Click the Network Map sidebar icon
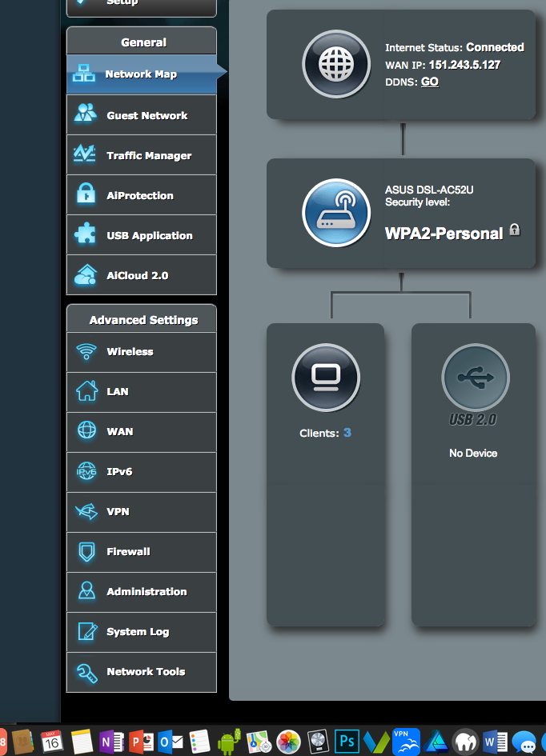Viewport: 546px width, 756px height. click(84, 74)
